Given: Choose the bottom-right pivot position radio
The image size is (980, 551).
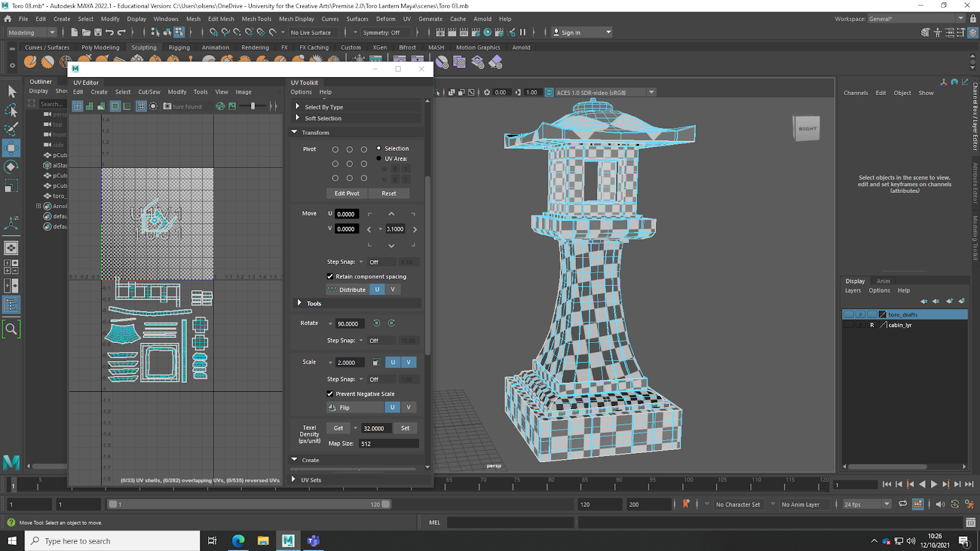Looking at the screenshot, I should pyautogui.click(x=364, y=178).
